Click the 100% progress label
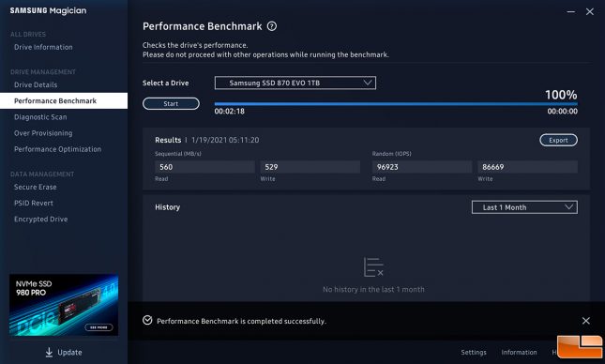Viewport: 605px width, 364px height. coord(561,95)
